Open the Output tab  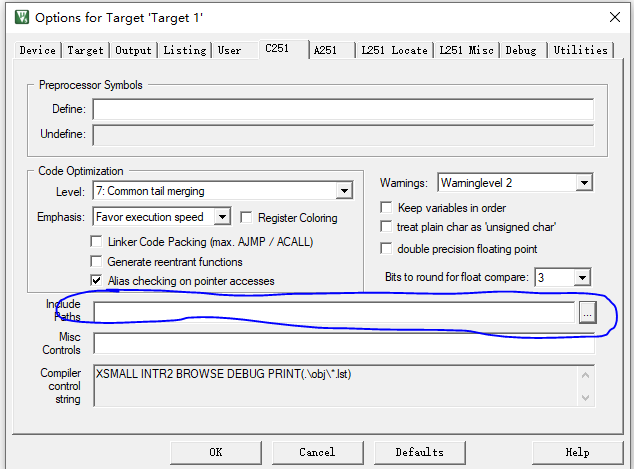133,50
